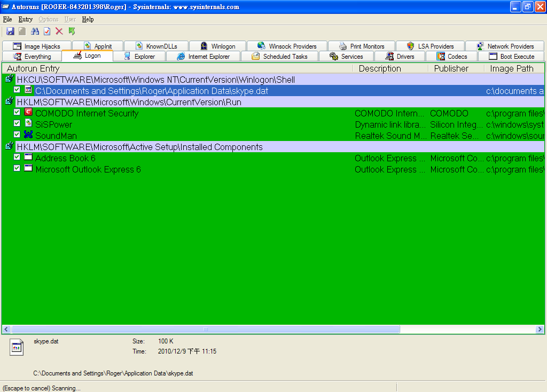The image size is (547, 392).
Task: Click the Microsoft Outlook Express 6 window icon
Action: click(x=28, y=168)
